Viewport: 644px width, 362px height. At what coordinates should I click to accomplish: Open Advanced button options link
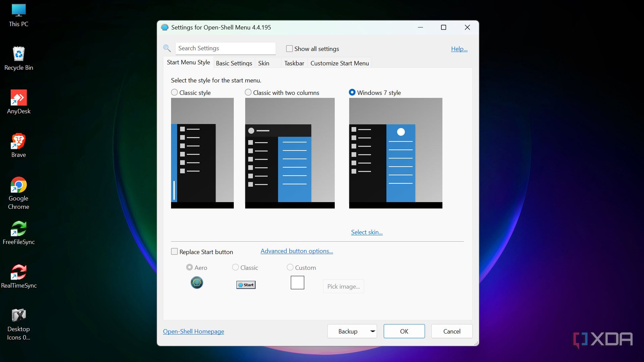coord(297,251)
